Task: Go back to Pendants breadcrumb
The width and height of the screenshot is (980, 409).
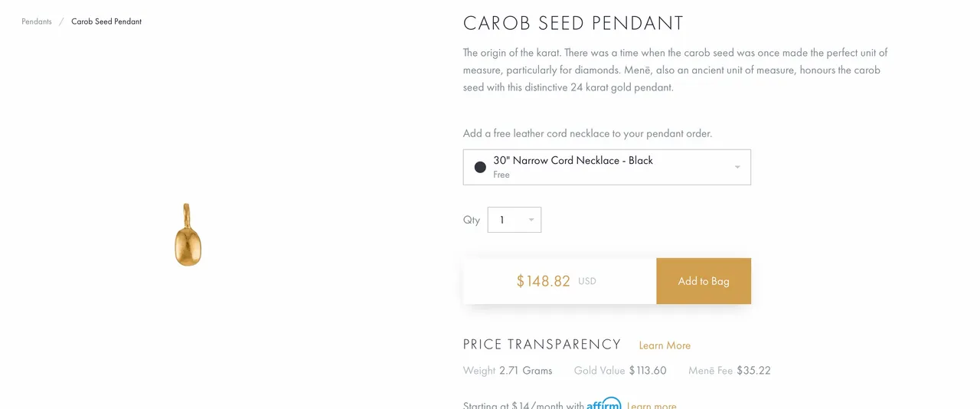Action: tap(37, 21)
